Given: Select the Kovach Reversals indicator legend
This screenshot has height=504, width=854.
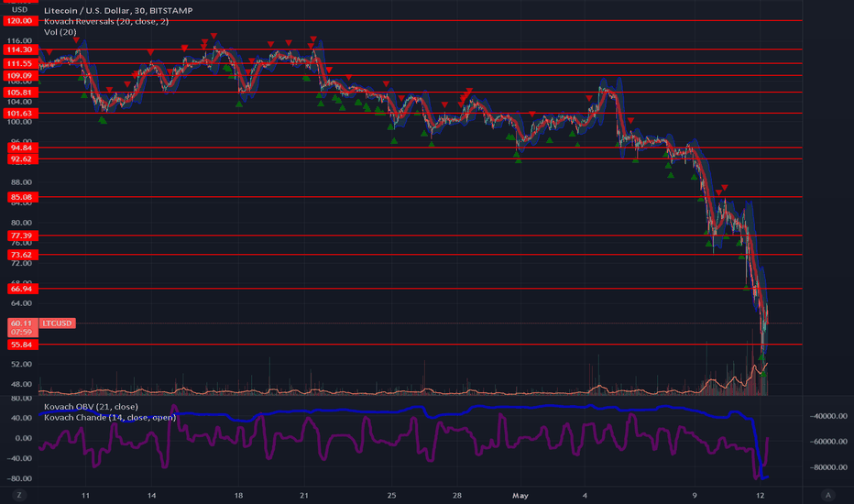Looking at the screenshot, I should point(106,21).
